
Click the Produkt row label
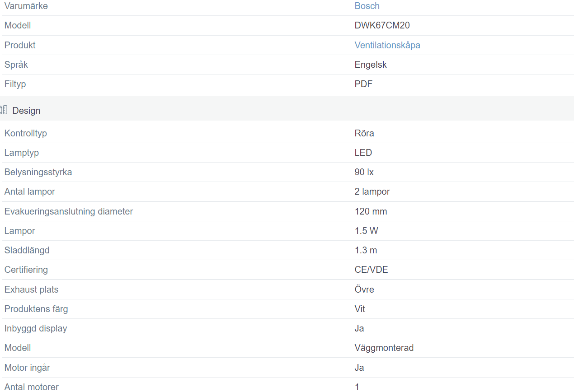coord(20,45)
